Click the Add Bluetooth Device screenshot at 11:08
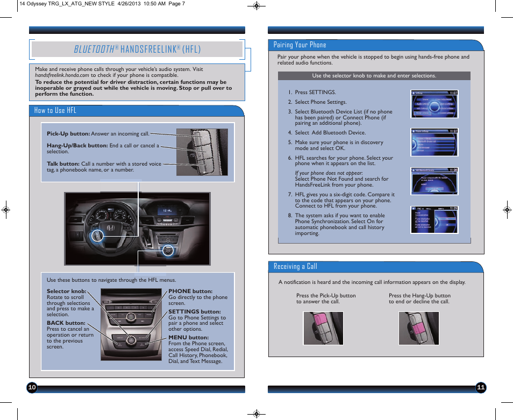513x420 pixels. (x=434, y=181)
